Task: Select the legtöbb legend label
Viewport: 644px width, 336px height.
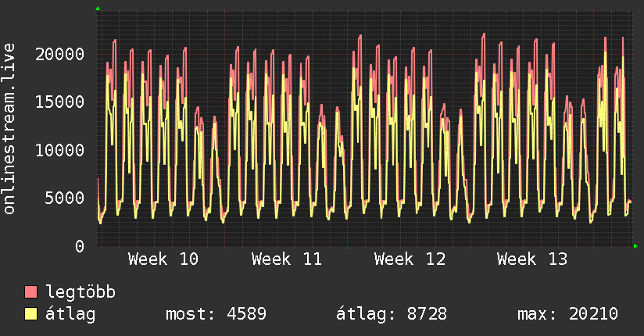Action: (x=80, y=292)
